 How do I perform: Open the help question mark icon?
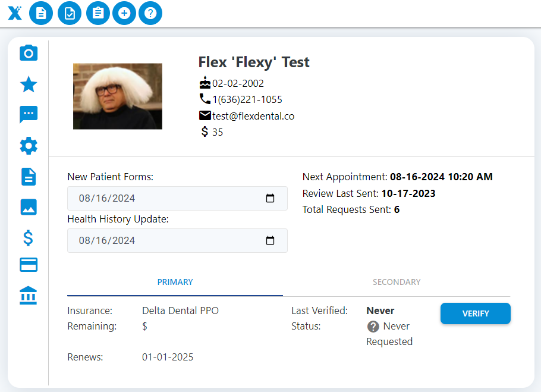point(150,13)
